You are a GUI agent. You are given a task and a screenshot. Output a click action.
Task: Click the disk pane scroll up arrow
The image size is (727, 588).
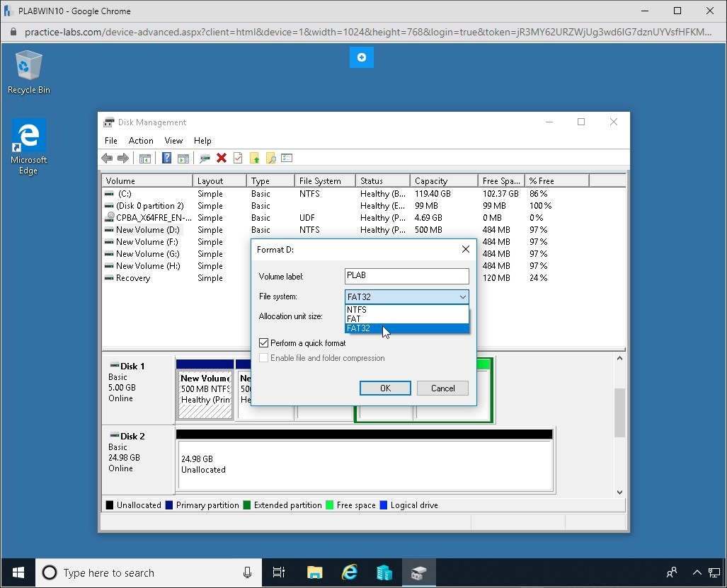click(x=619, y=358)
